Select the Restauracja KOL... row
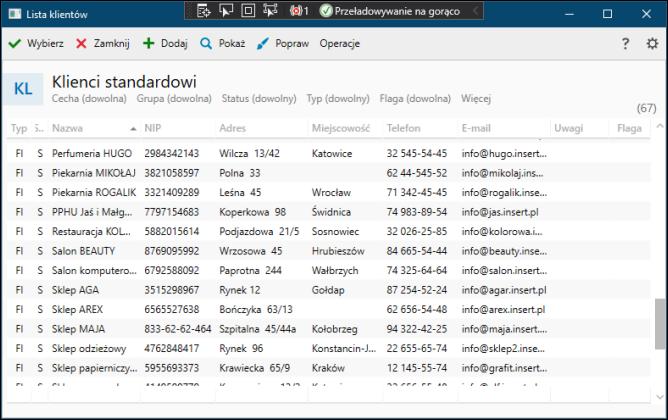Viewport: 668px width, 420px height. pyautogui.click(x=328, y=231)
